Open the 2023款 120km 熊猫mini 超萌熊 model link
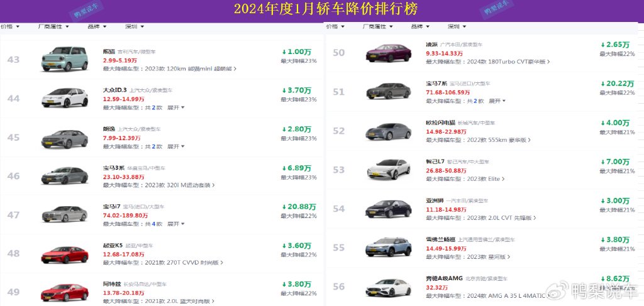Viewport: 644px width, 306px height. pyautogui.click(x=191, y=68)
